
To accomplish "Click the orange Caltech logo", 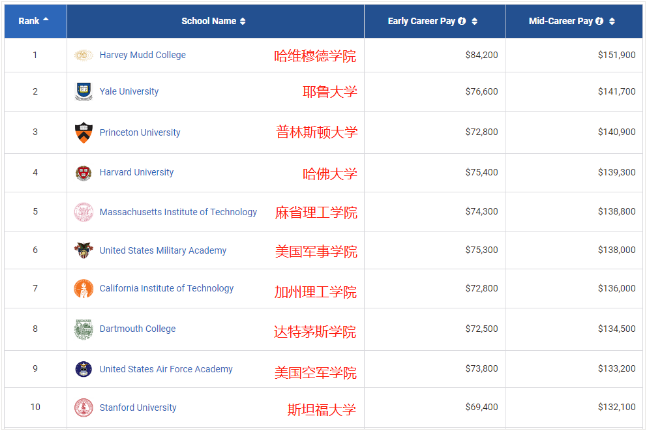I will tap(84, 289).
